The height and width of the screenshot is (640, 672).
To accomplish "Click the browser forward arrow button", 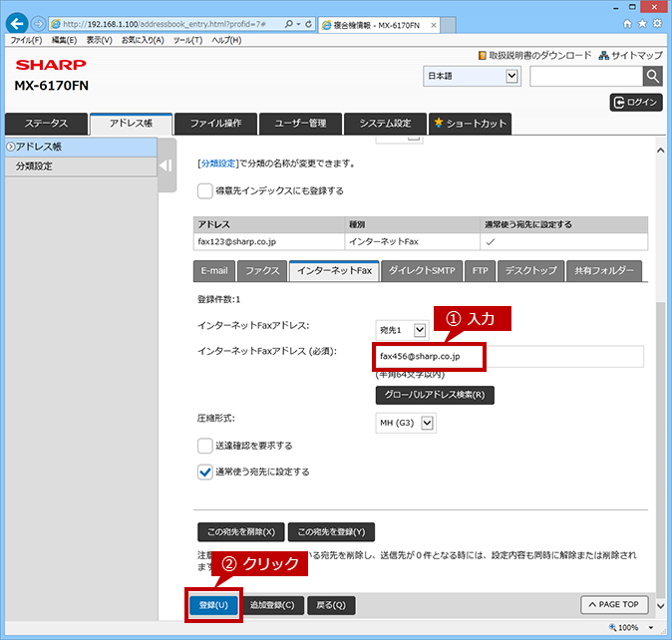I will [x=38, y=24].
